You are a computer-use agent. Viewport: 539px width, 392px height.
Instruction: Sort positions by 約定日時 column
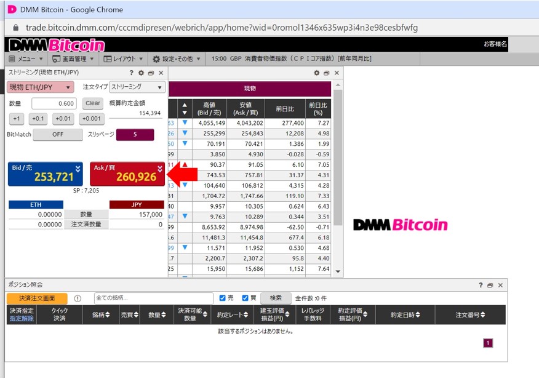[x=405, y=314]
